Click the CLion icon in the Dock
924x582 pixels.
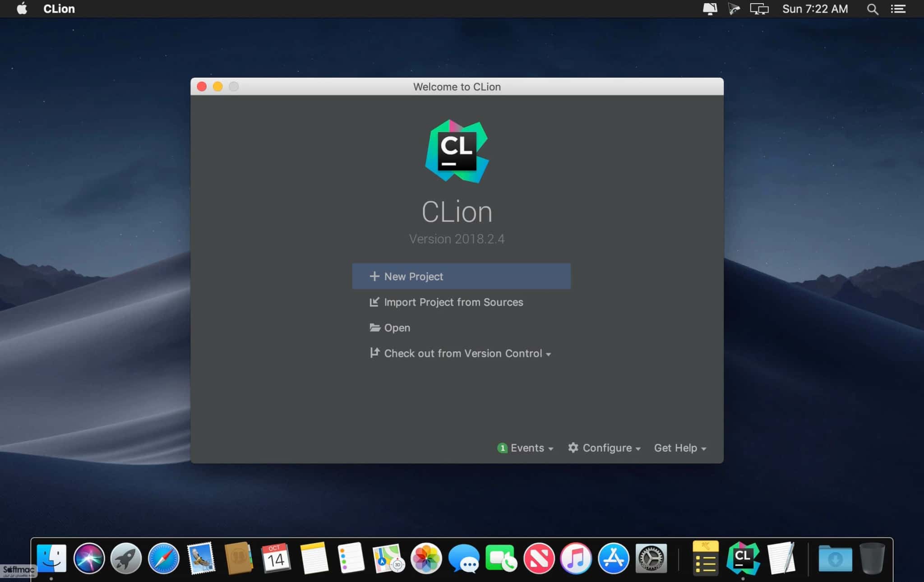point(743,559)
